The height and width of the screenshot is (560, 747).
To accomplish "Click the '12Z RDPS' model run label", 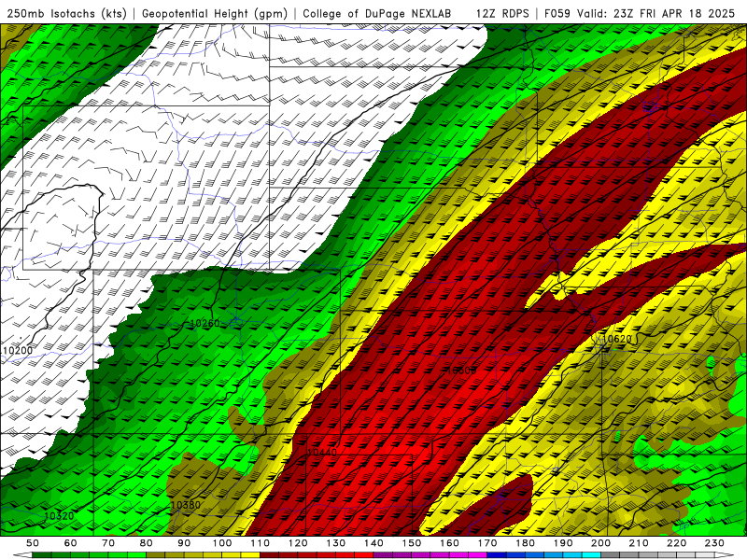I will coord(502,13).
